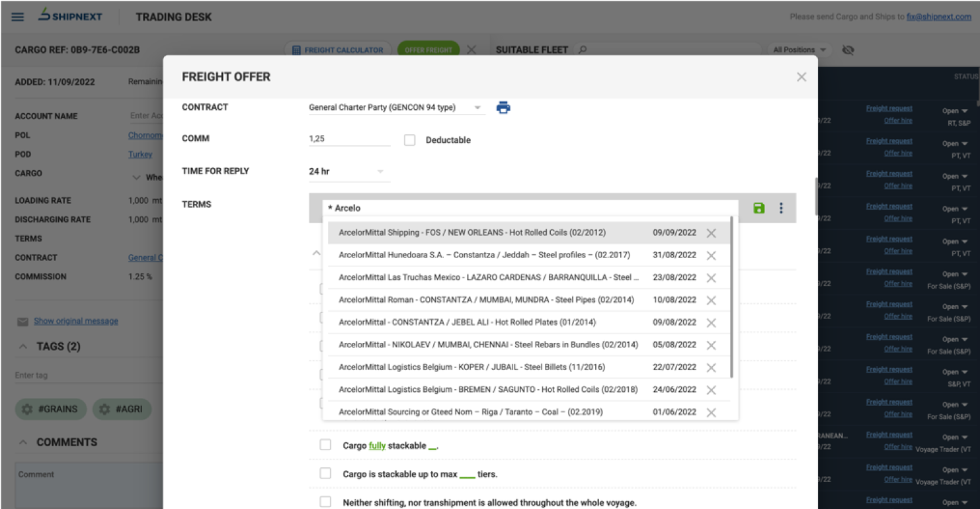Viewport: 980px width, 509px height.
Task: Click gear icon on #AGRI tag
Action: pos(104,410)
